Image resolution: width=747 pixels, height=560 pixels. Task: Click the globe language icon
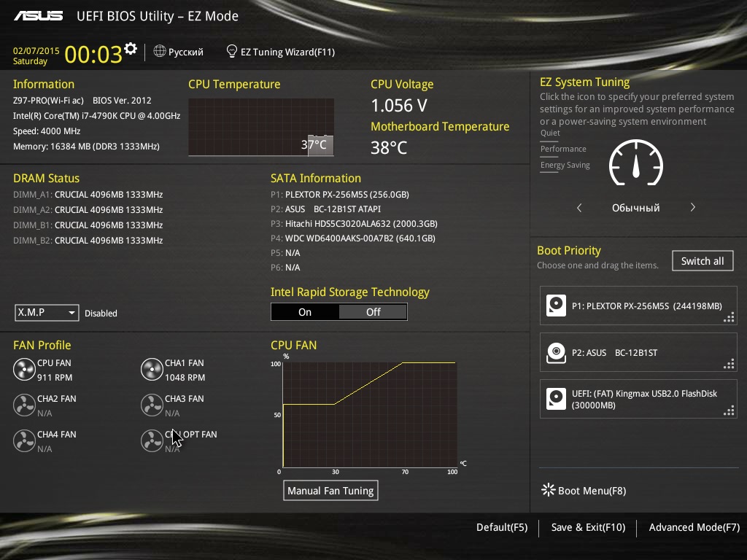click(160, 51)
